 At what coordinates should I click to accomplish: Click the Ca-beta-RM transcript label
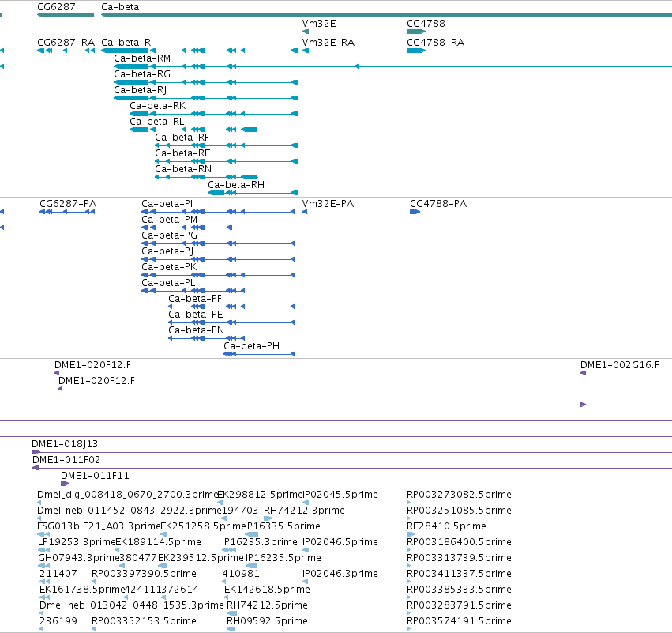pyautogui.click(x=142, y=58)
